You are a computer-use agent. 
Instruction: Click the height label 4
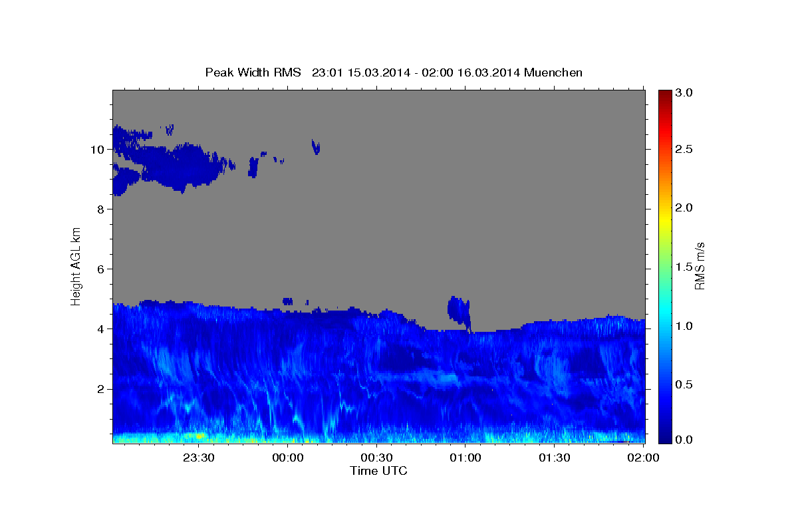point(100,329)
